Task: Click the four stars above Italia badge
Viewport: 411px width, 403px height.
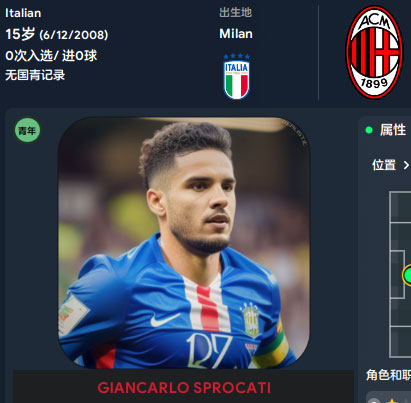Action: [x=237, y=56]
